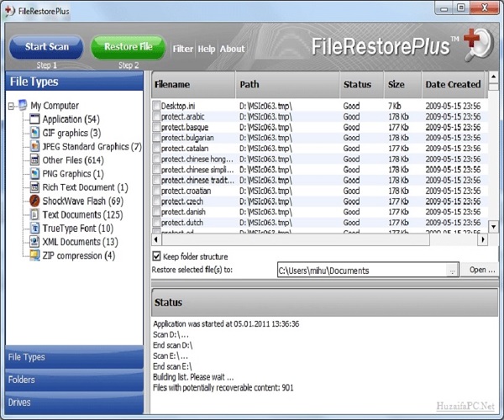The width and height of the screenshot is (504, 420).
Task: Check the box for protect.arabic
Action: (x=156, y=116)
